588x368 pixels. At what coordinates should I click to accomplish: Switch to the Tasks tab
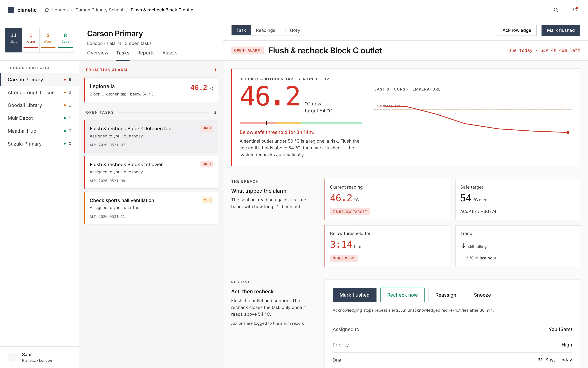pos(123,53)
